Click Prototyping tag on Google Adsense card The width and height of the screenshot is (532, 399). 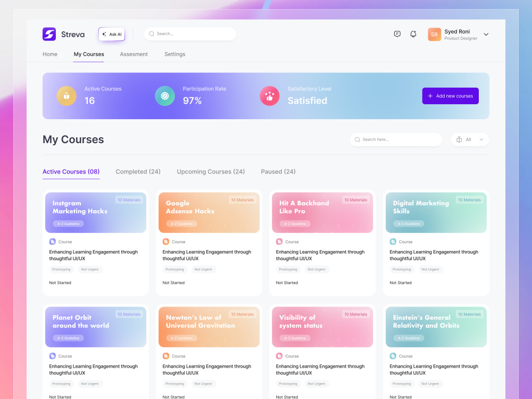pyautogui.click(x=174, y=269)
